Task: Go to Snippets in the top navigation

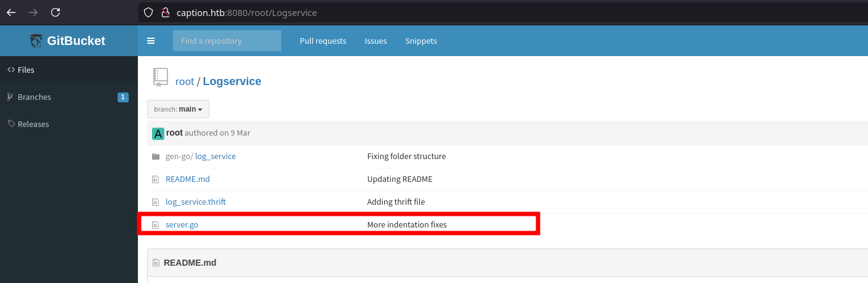Action: click(420, 41)
